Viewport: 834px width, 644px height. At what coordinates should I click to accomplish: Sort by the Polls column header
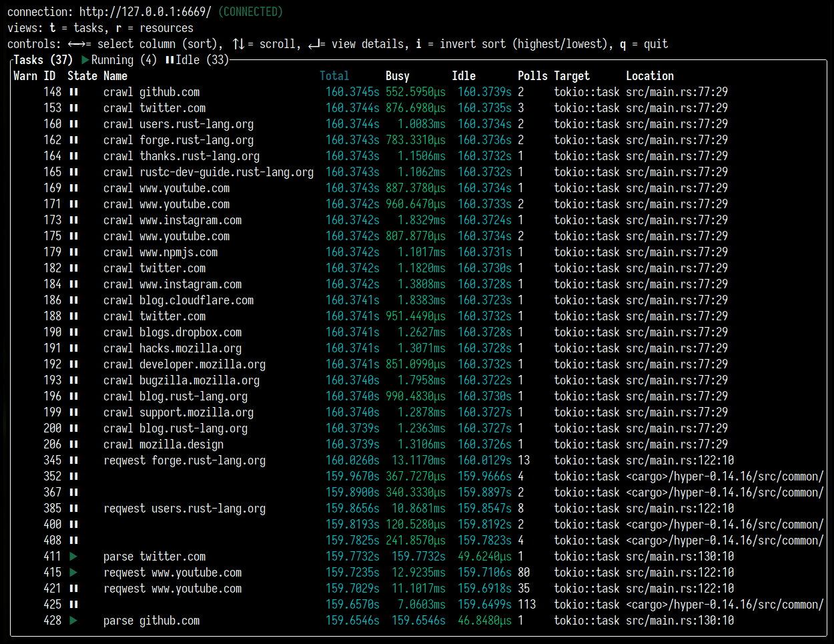tap(532, 76)
